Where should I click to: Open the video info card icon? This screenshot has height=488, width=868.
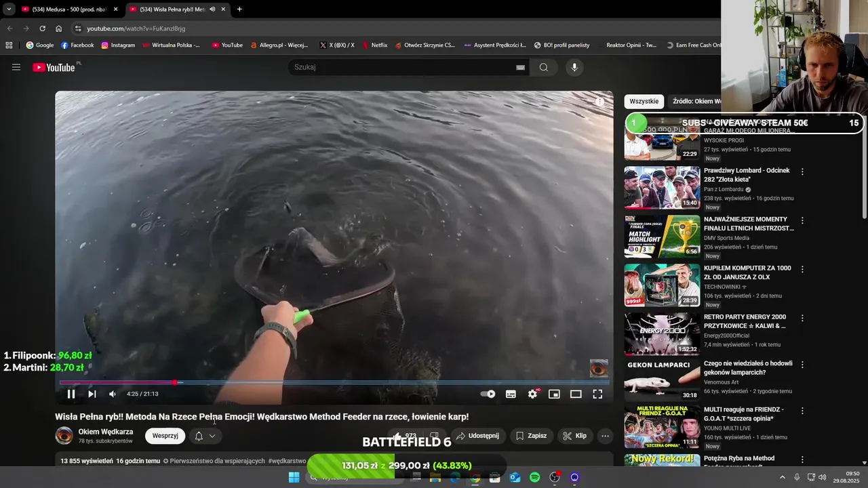point(599,102)
